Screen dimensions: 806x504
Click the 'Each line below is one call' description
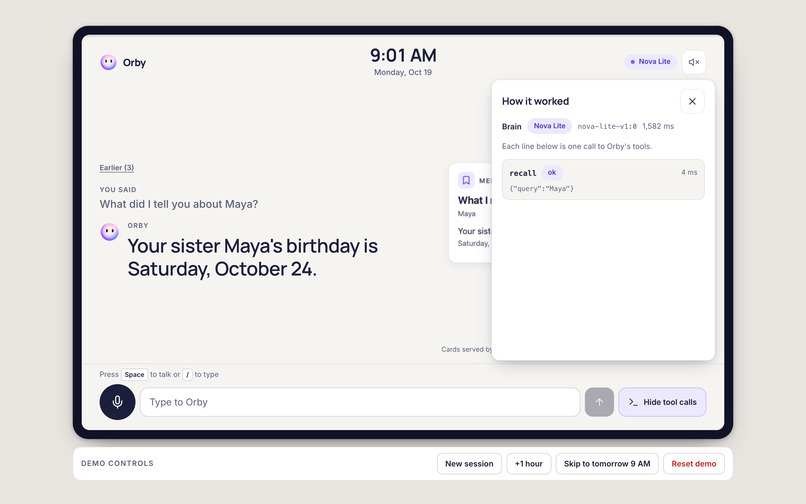click(x=577, y=147)
